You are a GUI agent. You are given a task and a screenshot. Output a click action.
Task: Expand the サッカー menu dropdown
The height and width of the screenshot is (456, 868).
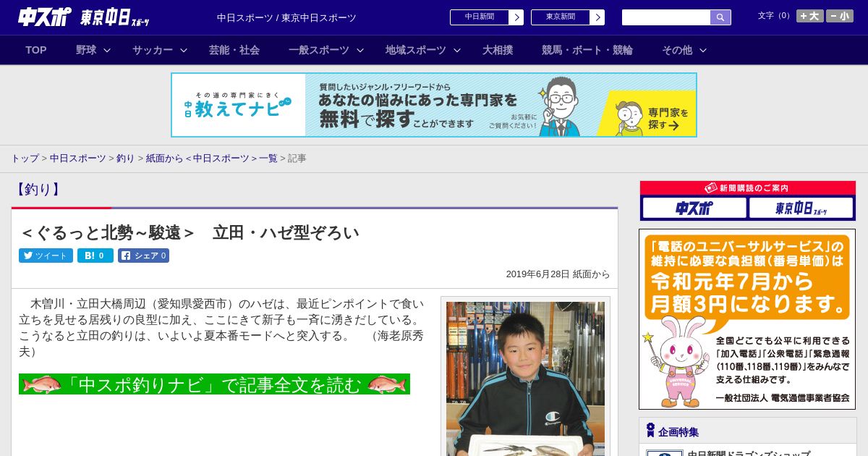pyautogui.click(x=159, y=50)
